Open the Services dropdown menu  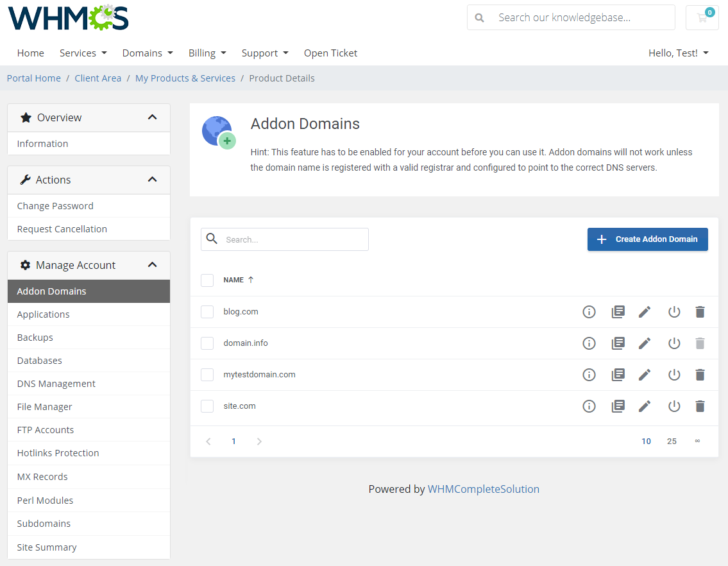[x=83, y=53]
